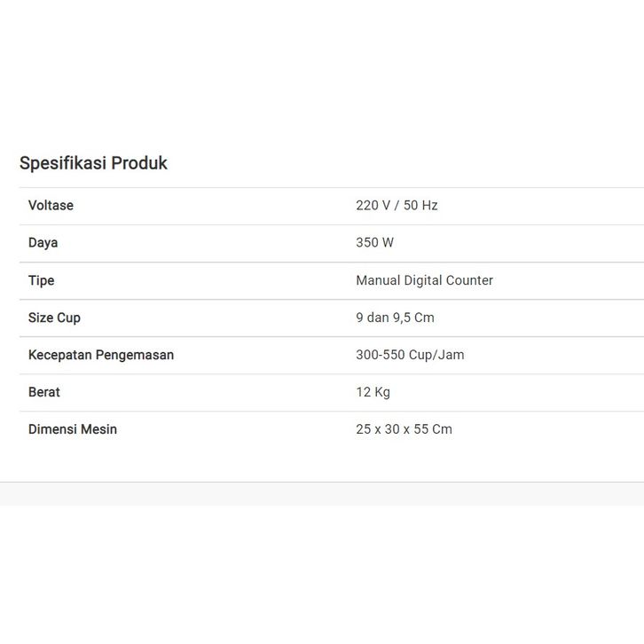Select the Size Cup row label

coord(54,318)
